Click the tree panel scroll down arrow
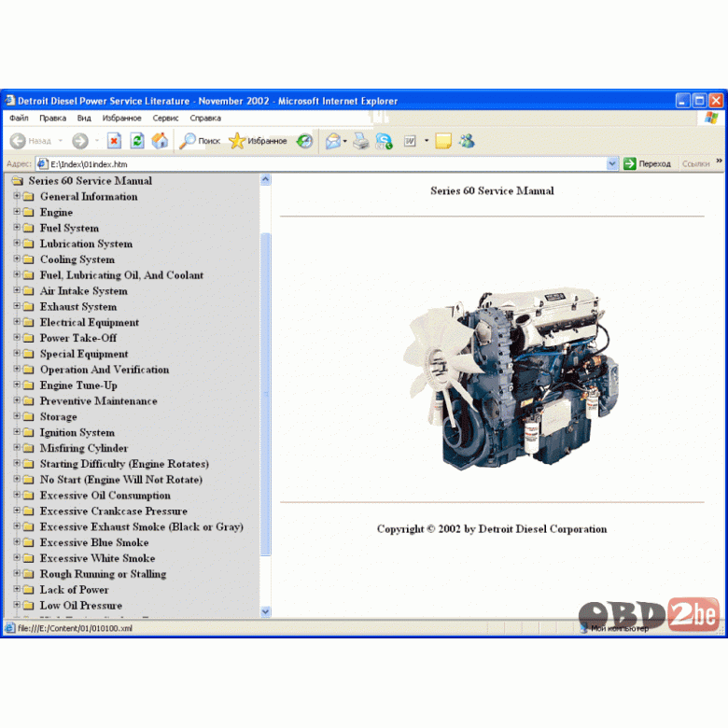 [265, 611]
